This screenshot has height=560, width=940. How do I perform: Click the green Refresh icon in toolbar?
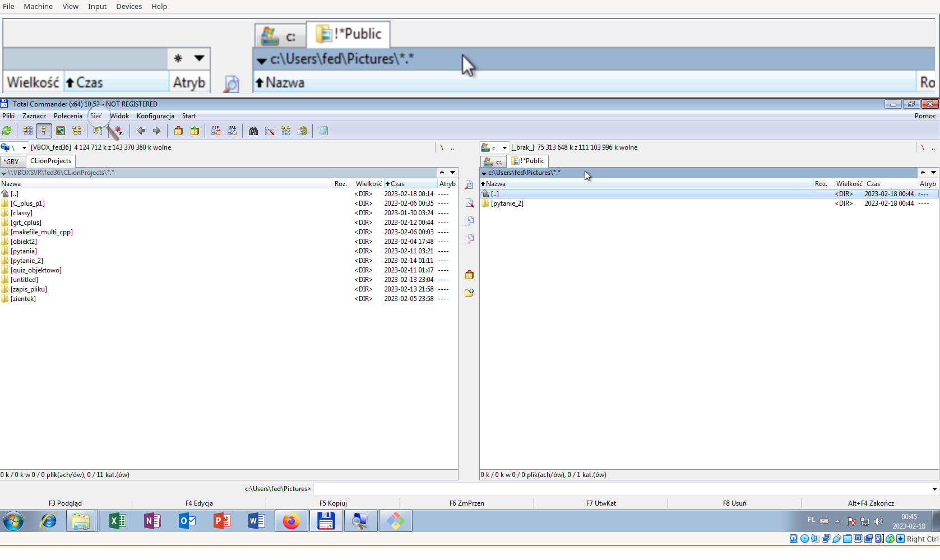click(7, 131)
